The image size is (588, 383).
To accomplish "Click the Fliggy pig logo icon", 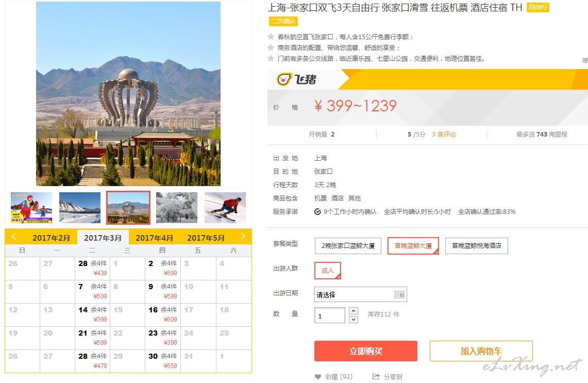I will click(x=284, y=79).
